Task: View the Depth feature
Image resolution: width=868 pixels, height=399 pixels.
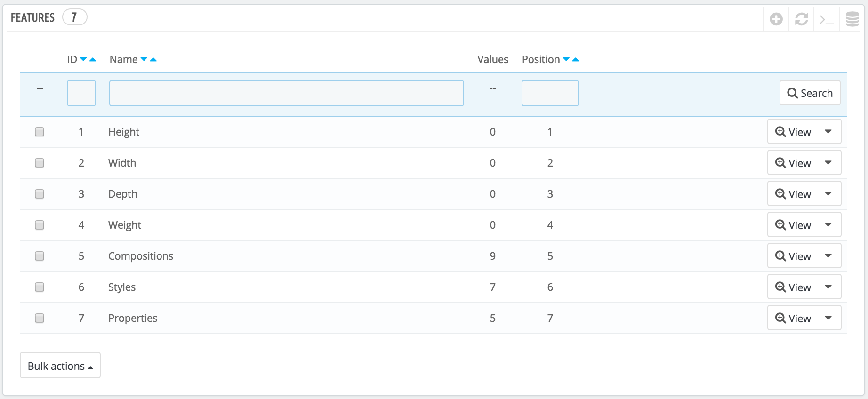Action: (793, 194)
